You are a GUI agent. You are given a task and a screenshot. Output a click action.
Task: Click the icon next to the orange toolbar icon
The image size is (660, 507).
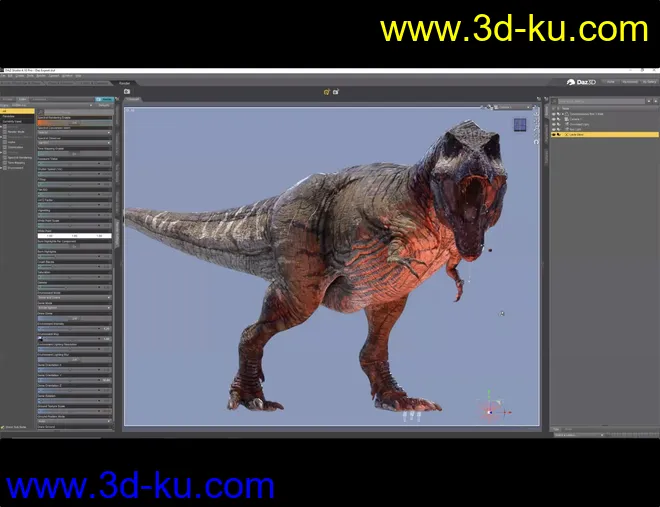(336, 91)
